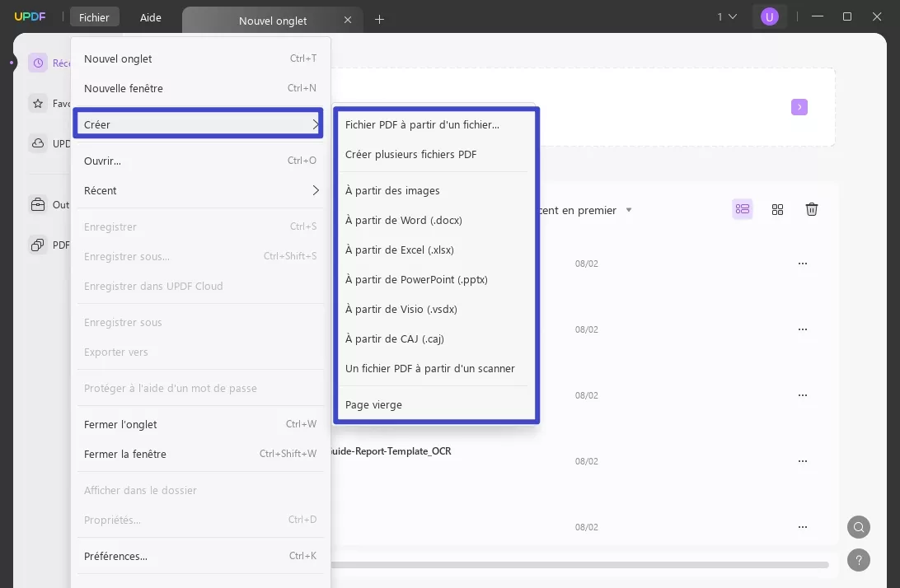Expand the Créer submenu
The width and height of the screenshot is (900, 588).
pos(198,124)
